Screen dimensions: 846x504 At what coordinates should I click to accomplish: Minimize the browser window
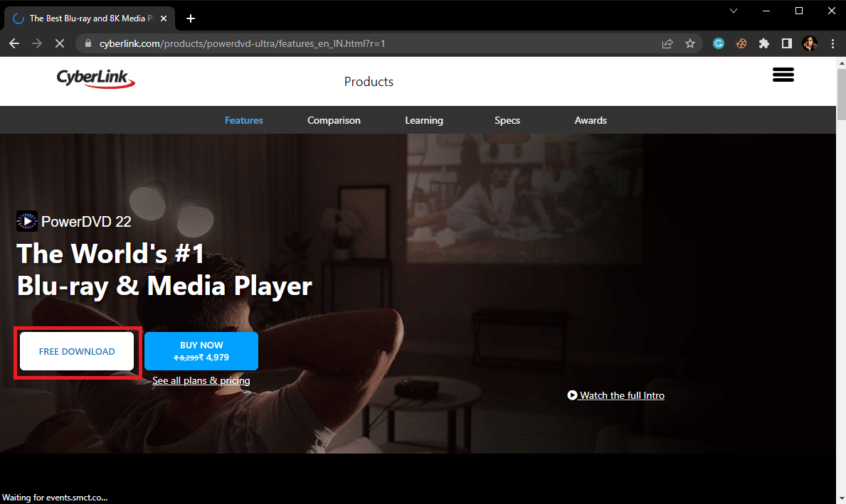coord(766,11)
